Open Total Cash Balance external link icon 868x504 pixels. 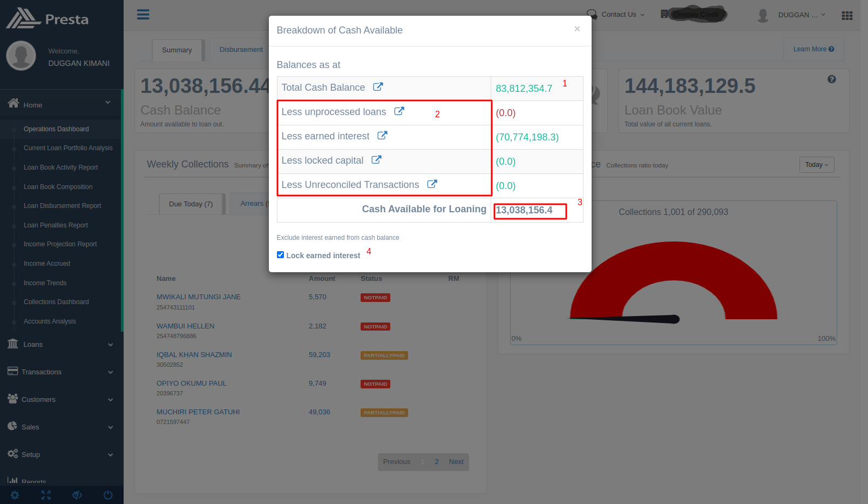(378, 87)
